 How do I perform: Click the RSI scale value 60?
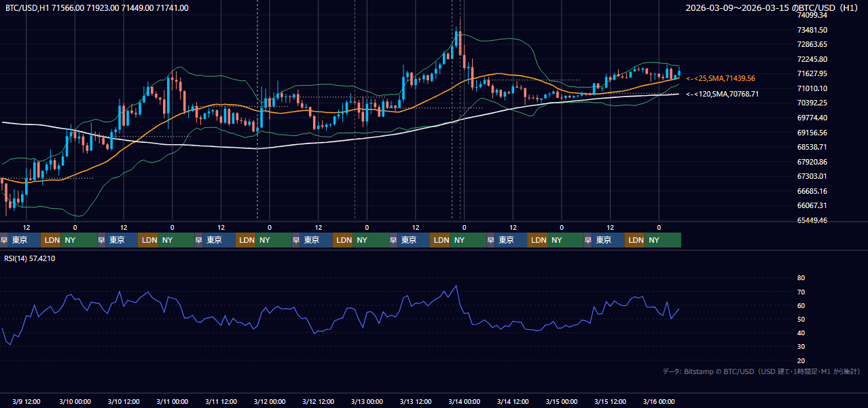click(x=801, y=305)
